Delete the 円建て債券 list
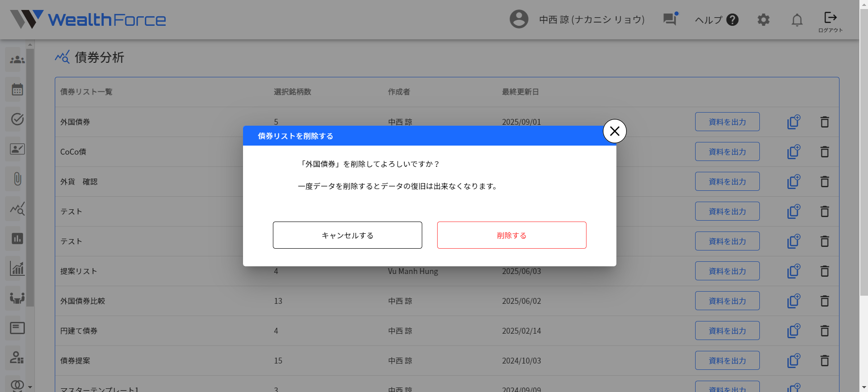Screen dimensions: 868x392 click(825, 331)
